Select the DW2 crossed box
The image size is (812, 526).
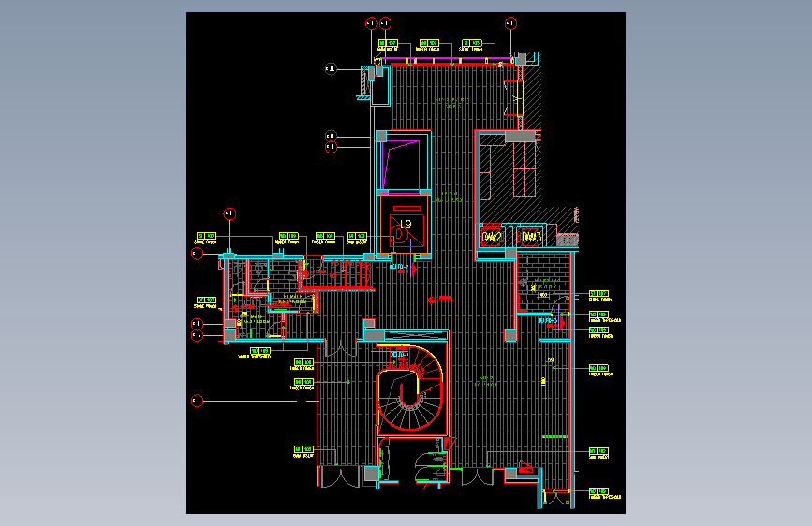point(492,238)
